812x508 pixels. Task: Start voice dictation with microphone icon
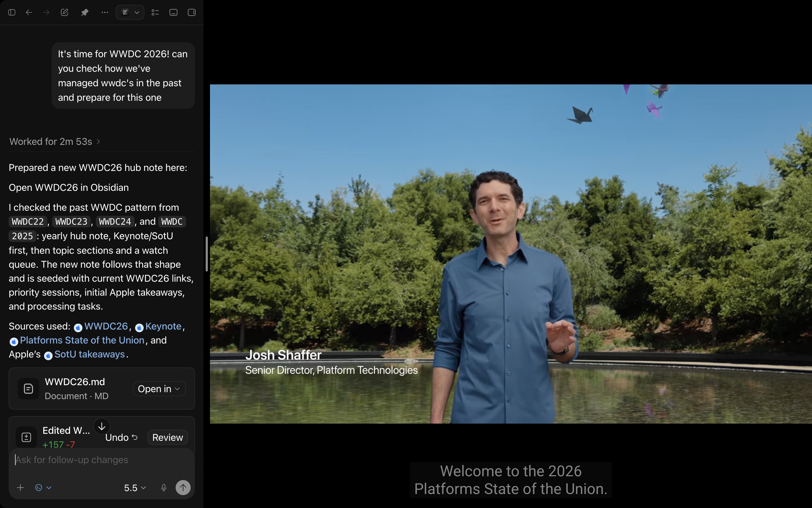(164, 488)
